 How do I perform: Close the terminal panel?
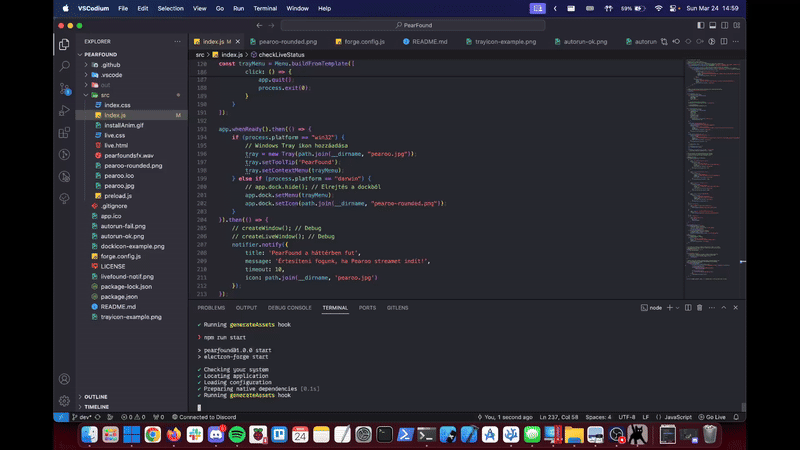tap(736, 308)
